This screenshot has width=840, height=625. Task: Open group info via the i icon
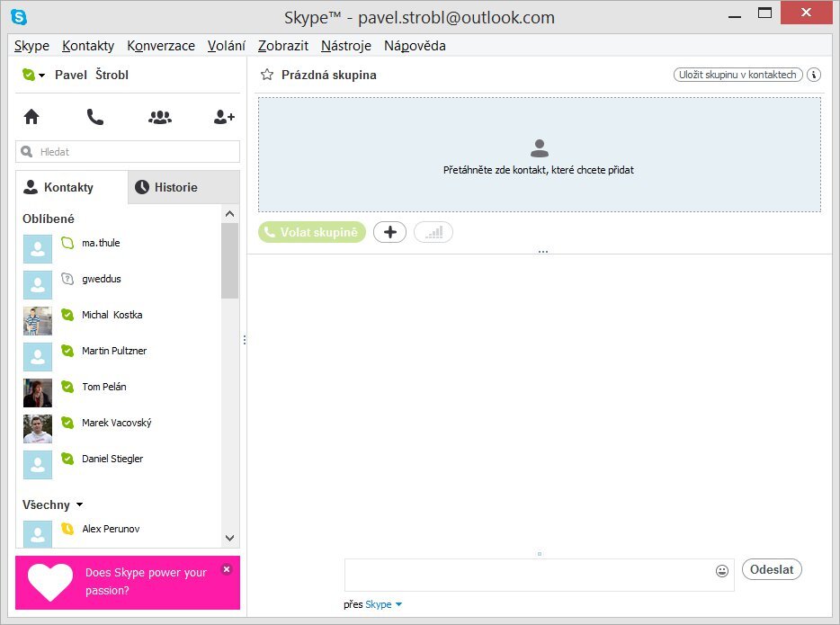pyautogui.click(x=814, y=75)
